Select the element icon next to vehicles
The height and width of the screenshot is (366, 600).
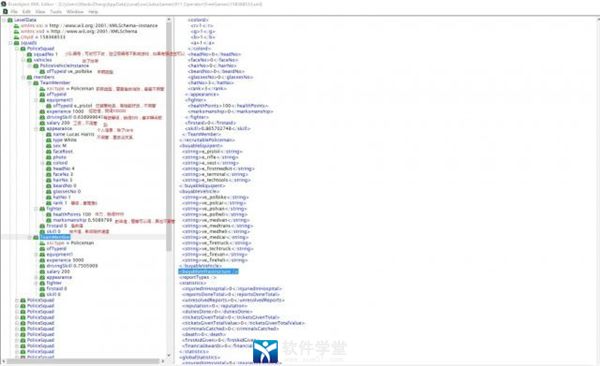click(x=29, y=60)
